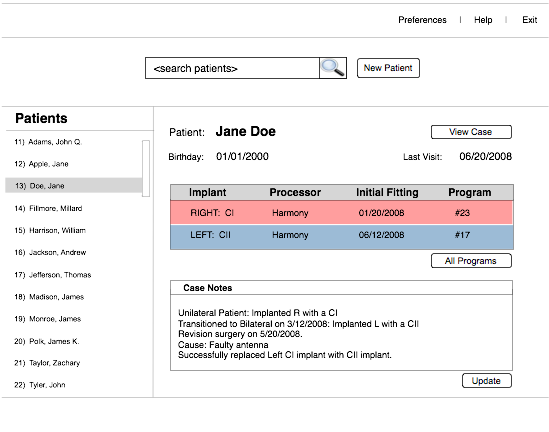
Task: Select patient Adams, John Q.
Action: click(x=48, y=142)
